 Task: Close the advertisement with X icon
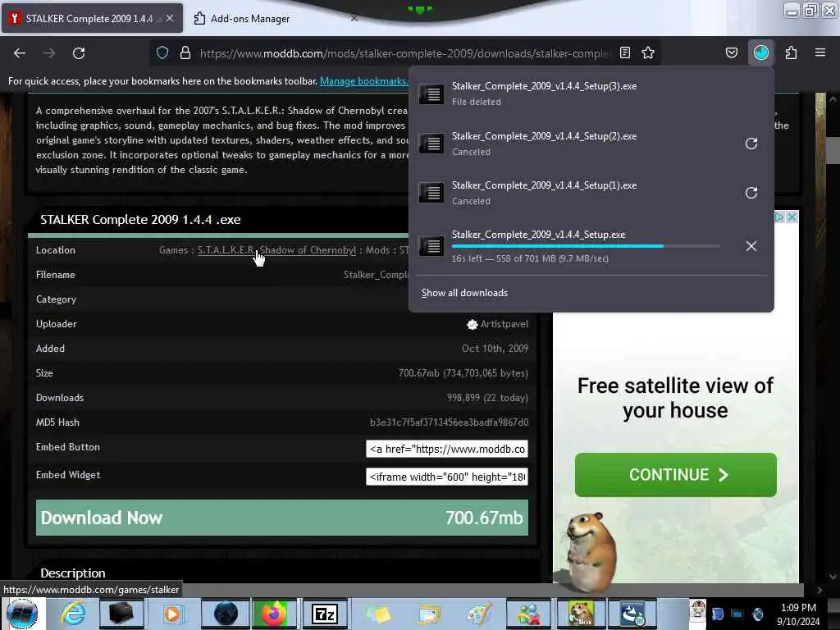click(x=792, y=217)
